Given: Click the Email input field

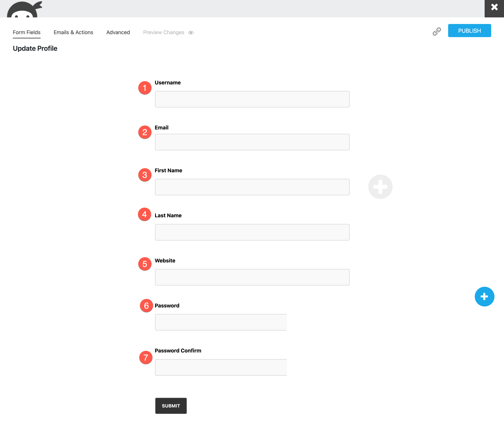Looking at the screenshot, I should [x=252, y=142].
